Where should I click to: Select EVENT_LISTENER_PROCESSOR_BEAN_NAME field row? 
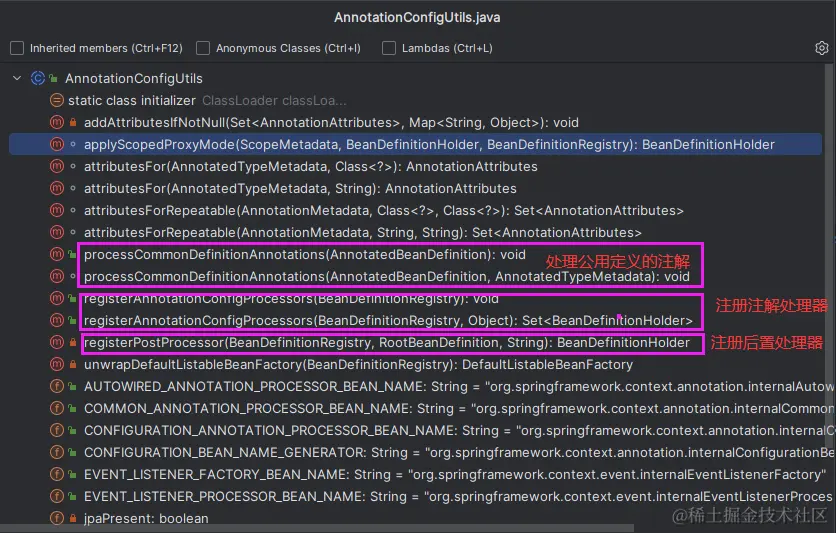[x=415, y=496]
